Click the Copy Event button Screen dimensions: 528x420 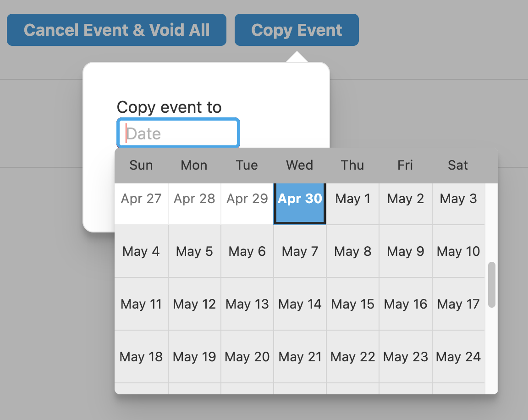[297, 30]
